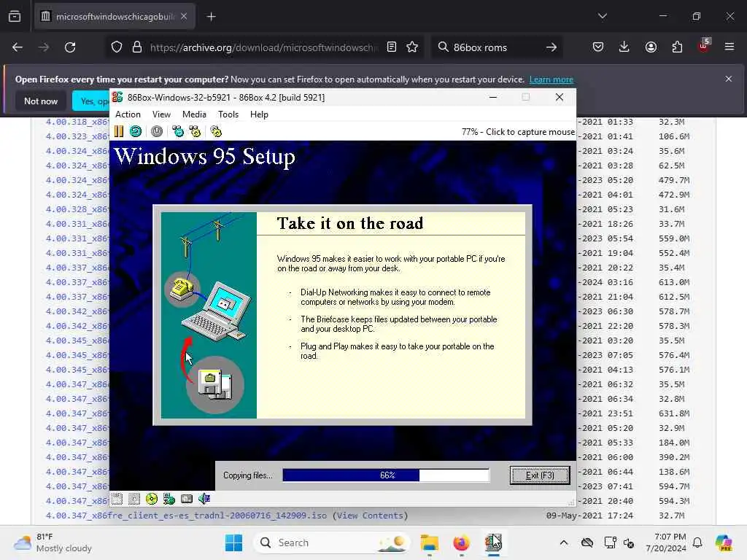The height and width of the screenshot is (560, 747).
Task: Click the teal hard reset icon in 86Box toolbar
Action: click(136, 131)
